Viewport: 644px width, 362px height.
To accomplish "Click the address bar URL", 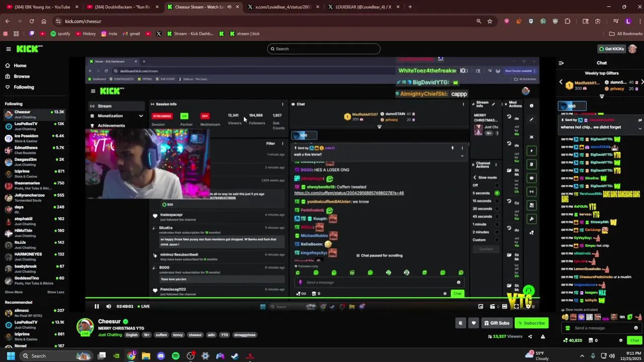I will pyautogui.click(x=83, y=21).
